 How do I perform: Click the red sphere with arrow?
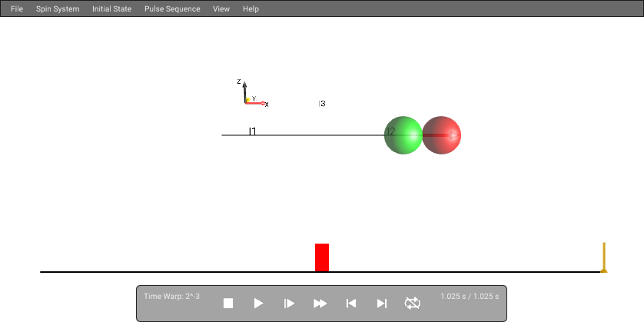442,135
